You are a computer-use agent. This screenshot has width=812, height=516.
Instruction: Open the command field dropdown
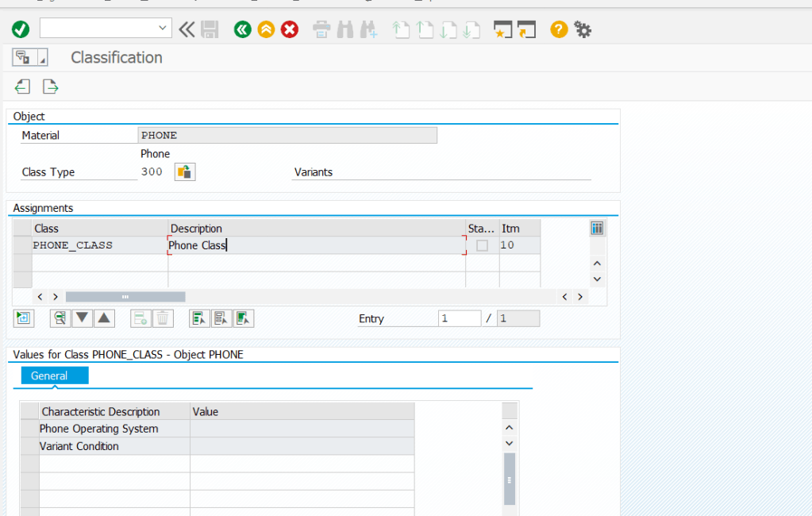pyautogui.click(x=162, y=27)
